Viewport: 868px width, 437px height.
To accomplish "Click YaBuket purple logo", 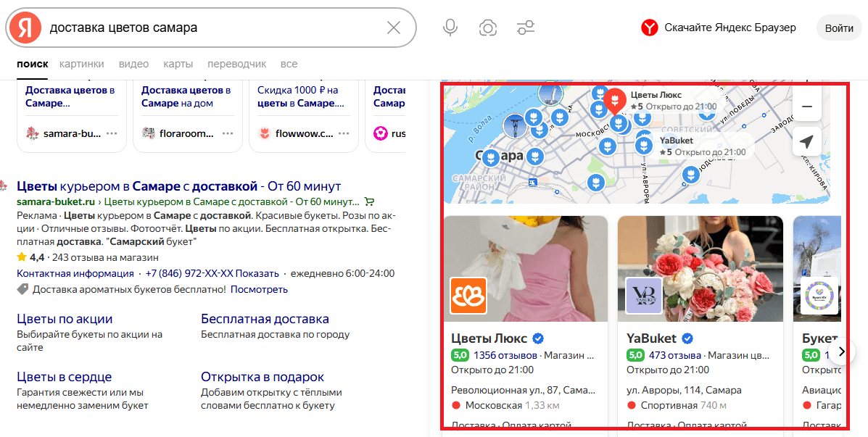I will pyautogui.click(x=644, y=296).
